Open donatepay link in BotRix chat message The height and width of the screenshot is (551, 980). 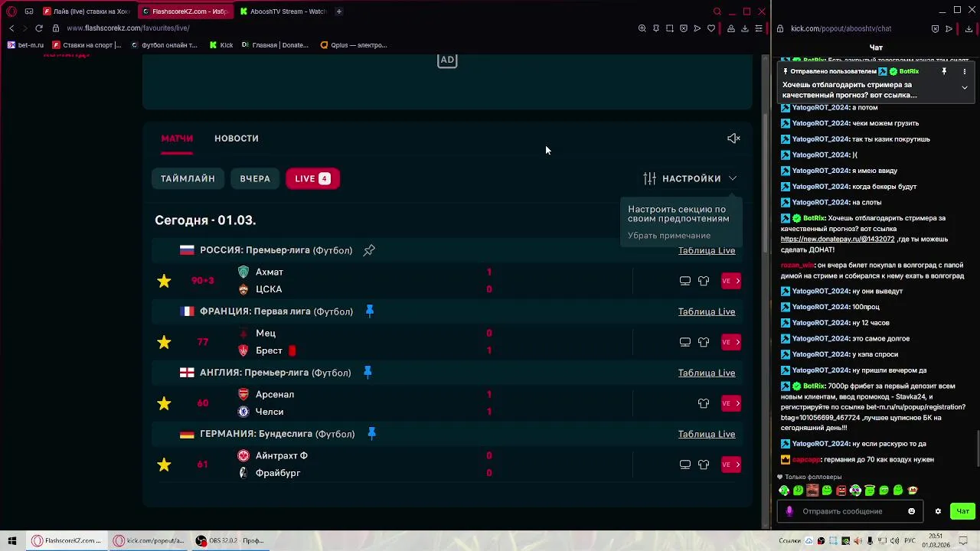(838, 239)
